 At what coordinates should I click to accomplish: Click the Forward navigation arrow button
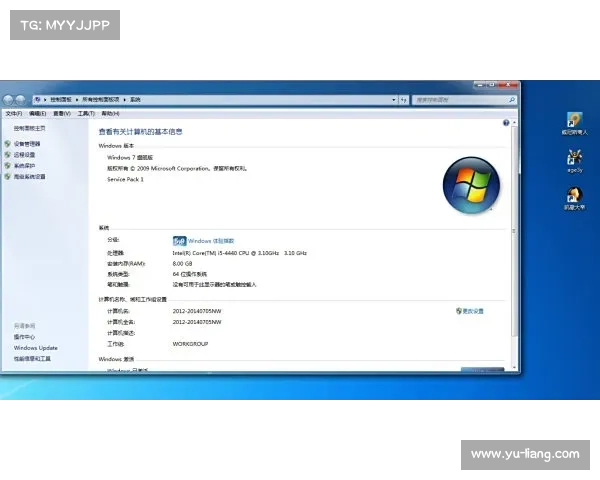(x=20, y=100)
